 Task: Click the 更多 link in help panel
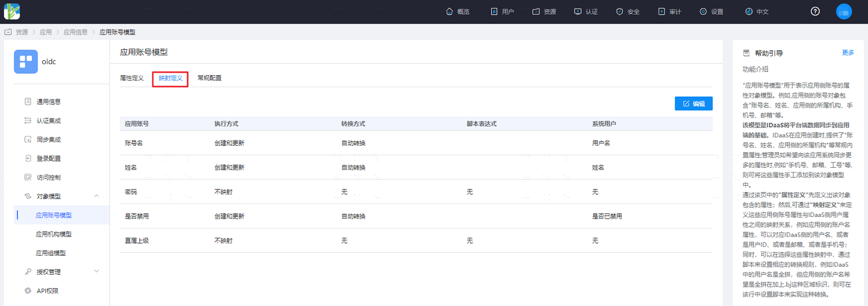coord(848,53)
